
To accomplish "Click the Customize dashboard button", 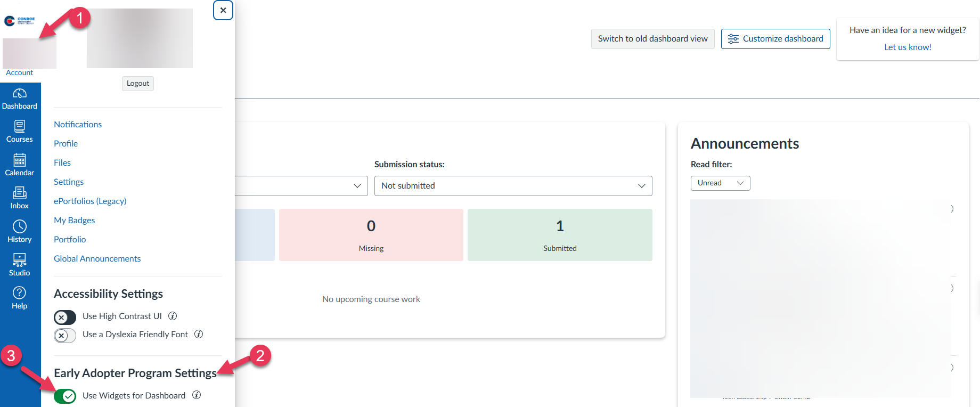I will [775, 39].
